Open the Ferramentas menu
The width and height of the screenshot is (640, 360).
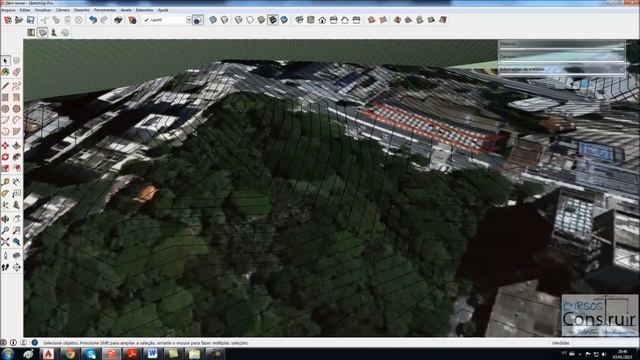(105, 10)
